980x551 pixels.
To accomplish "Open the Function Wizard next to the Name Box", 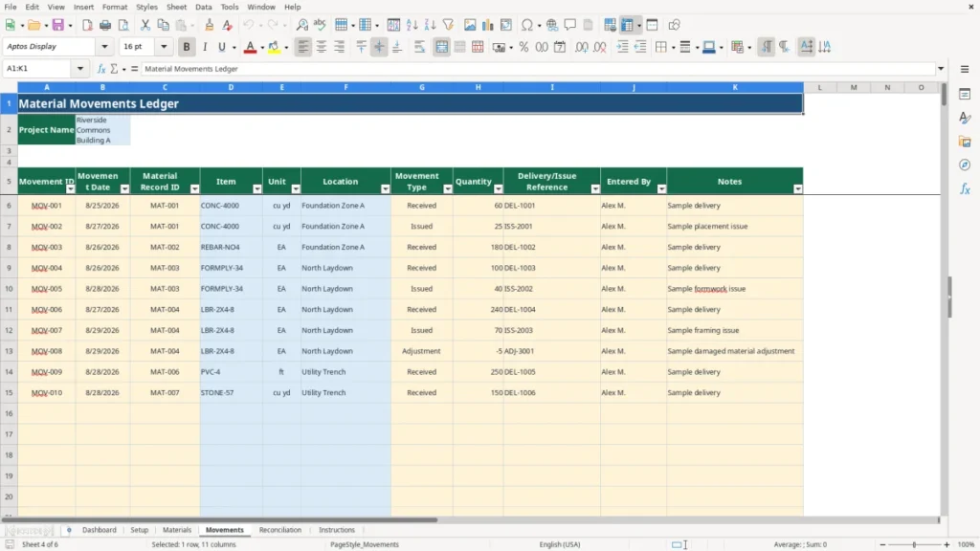I will [101, 69].
